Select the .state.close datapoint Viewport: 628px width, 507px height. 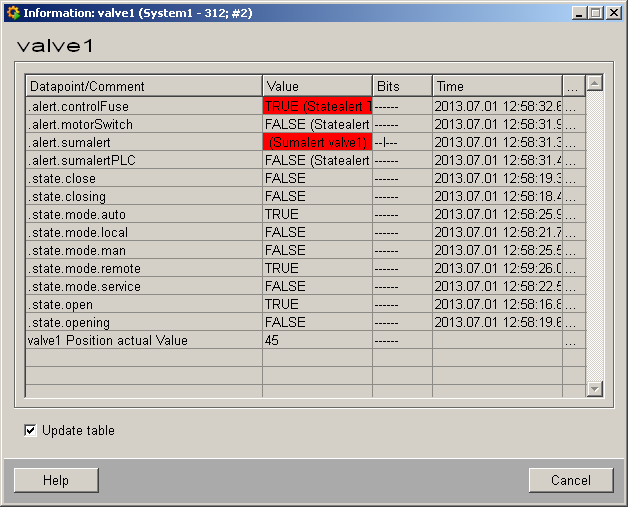tap(144, 179)
